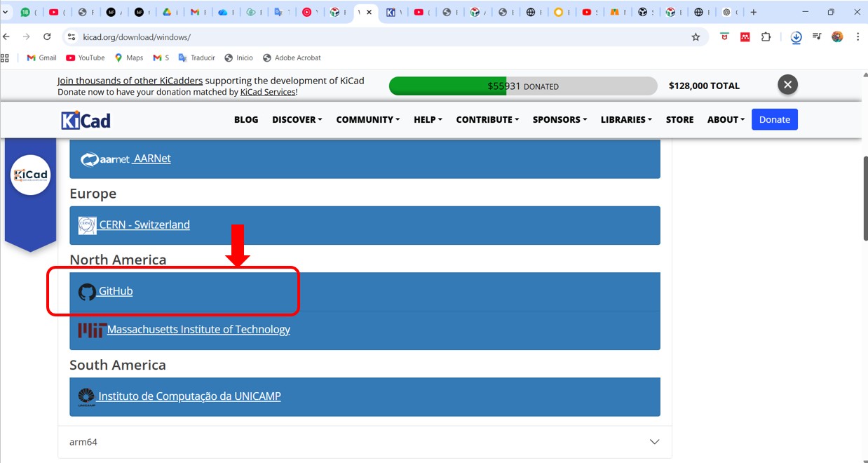
Task: Expand the CONTRIBUTE dropdown menu
Action: pyautogui.click(x=487, y=120)
